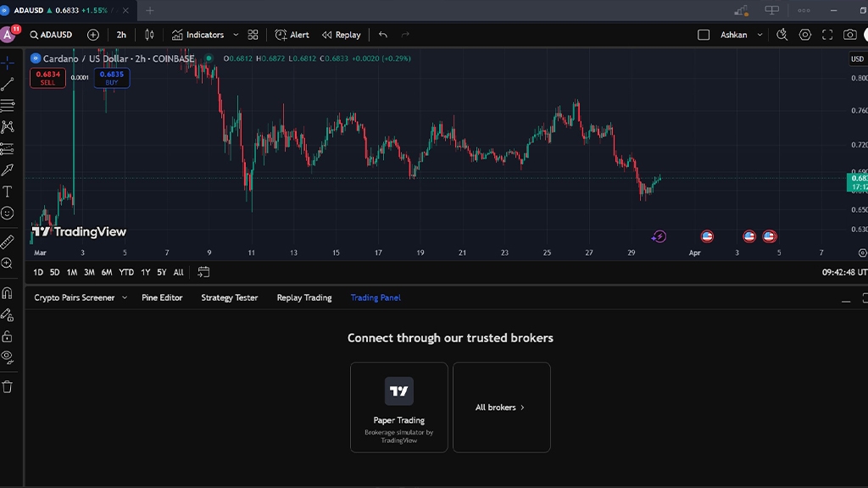Image resolution: width=868 pixels, height=488 pixels.
Task: Open the forecasting and measurement tools
Action: tap(7, 148)
